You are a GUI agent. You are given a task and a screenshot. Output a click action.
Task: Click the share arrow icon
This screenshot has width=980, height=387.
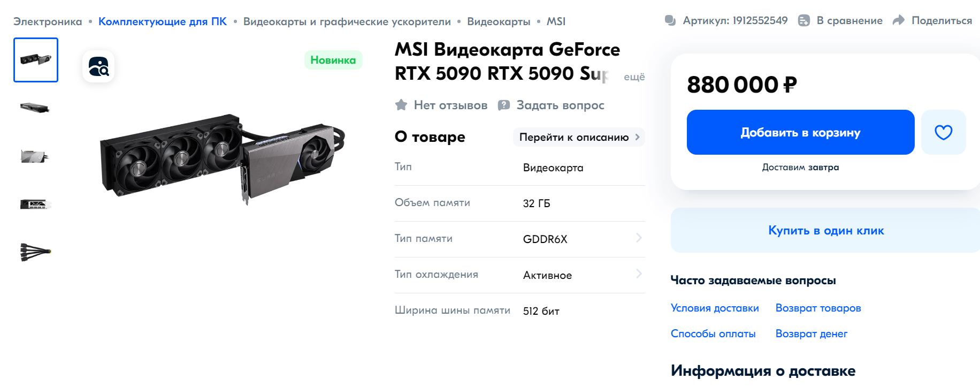[899, 20]
